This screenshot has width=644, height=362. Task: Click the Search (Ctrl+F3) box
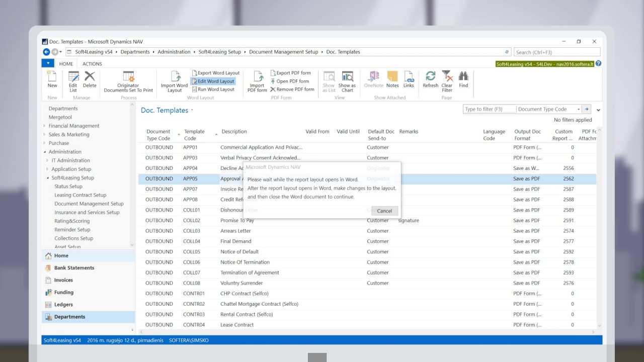click(557, 52)
